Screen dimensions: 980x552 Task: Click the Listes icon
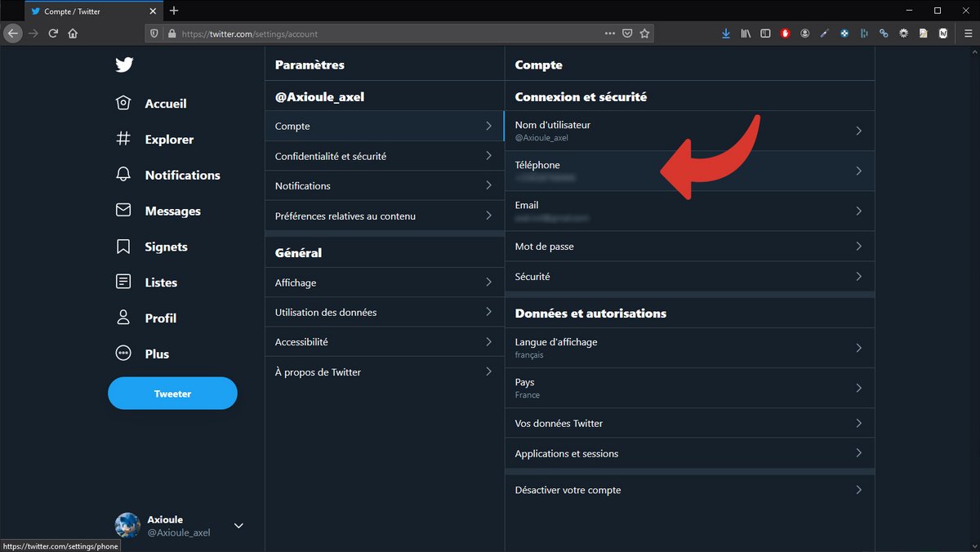pyautogui.click(x=123, y=282)
